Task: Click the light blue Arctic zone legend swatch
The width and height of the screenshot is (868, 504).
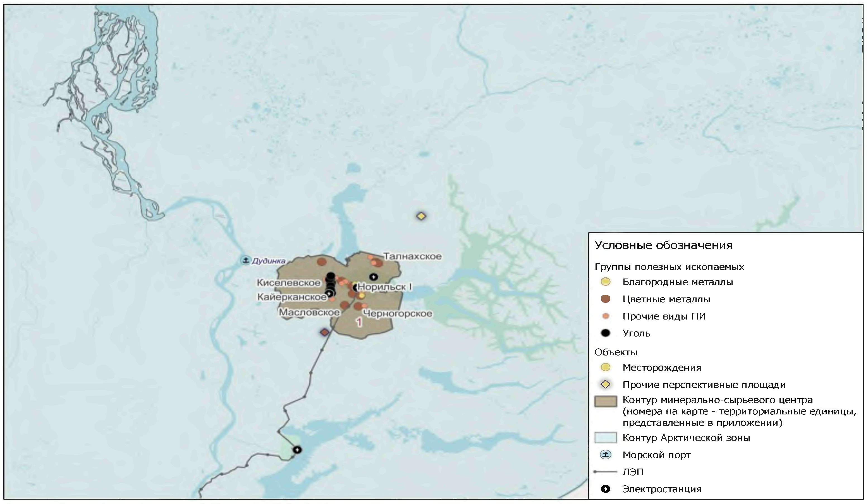Action: click(606, 438)
